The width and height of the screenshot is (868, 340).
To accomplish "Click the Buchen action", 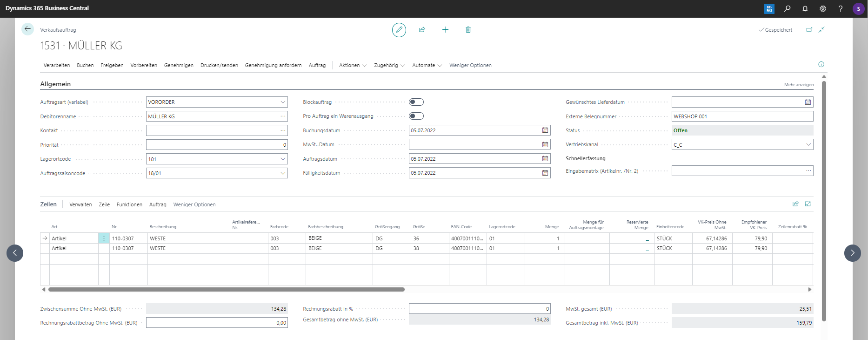I will pos(85,66).
